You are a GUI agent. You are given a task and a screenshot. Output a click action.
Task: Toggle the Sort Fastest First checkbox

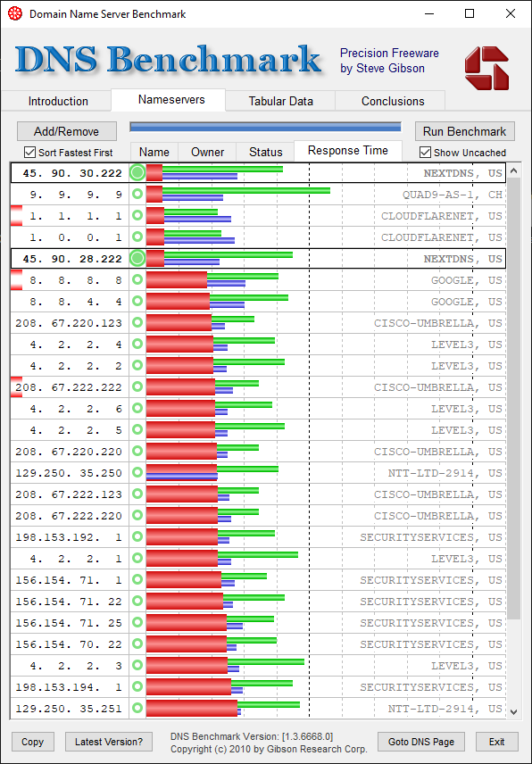pyautogui.click(x=29, y=153)
